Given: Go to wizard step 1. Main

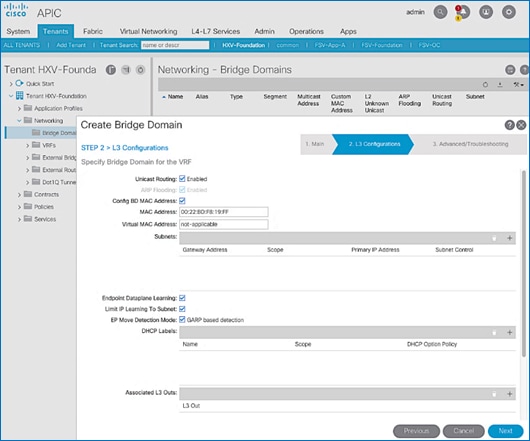Looking at the screenshot, I should coord(315,144).
